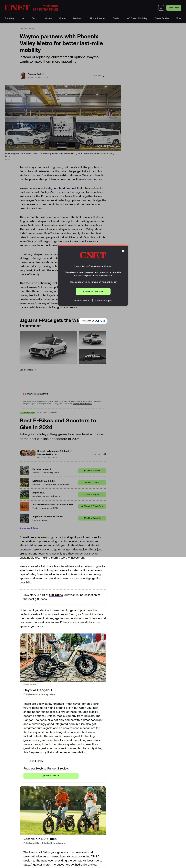Click $1,000 at SixThreeZero button
186x868 pixels.
point(92,506)
